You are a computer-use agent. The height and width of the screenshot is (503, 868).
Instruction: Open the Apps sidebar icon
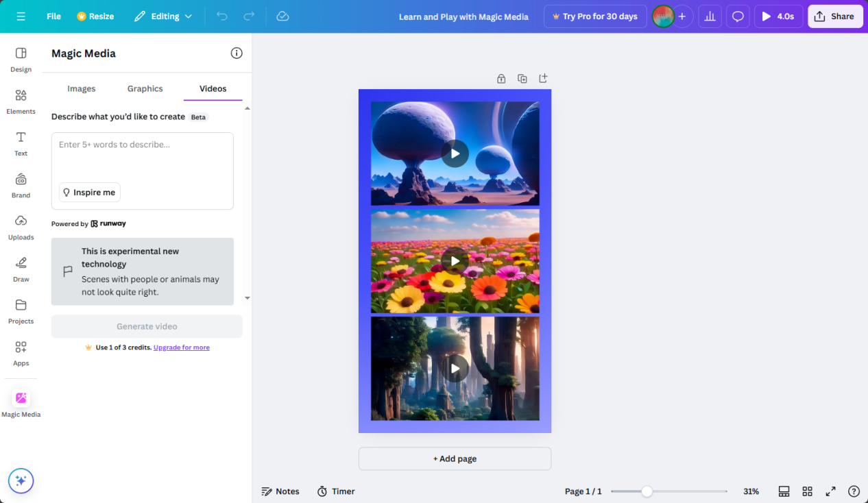pos(21,353)
